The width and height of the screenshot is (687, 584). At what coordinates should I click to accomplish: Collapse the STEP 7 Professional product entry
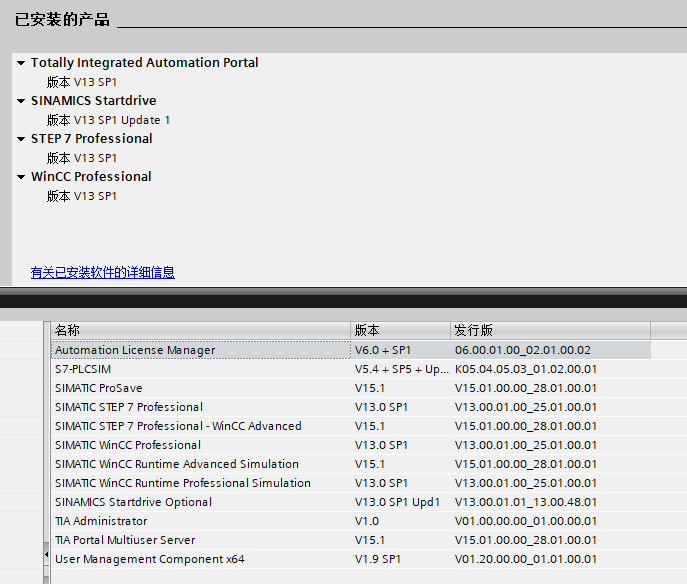(x=21, y=139)
